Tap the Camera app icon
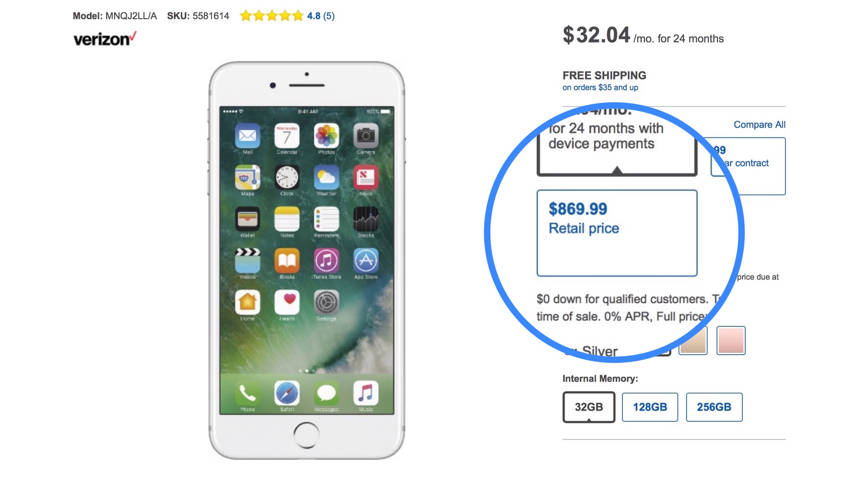Screen dimensions: 868x488 tap(366, 136)
